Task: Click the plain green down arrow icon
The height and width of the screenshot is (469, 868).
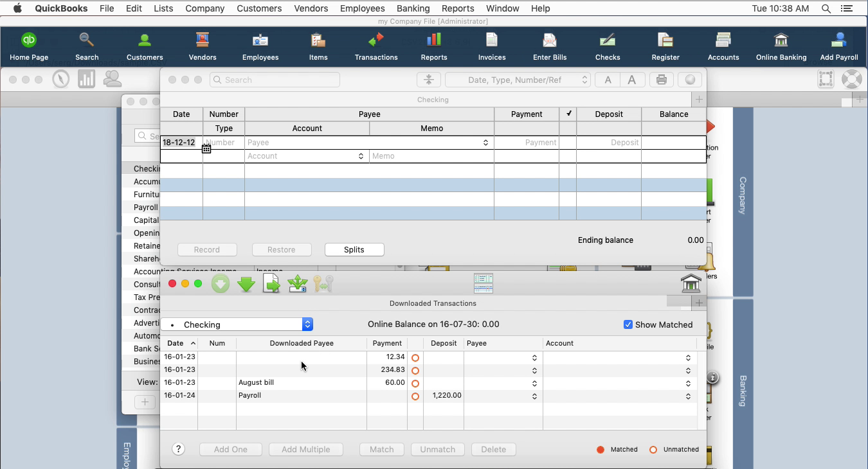Action: tap(246, 283)
